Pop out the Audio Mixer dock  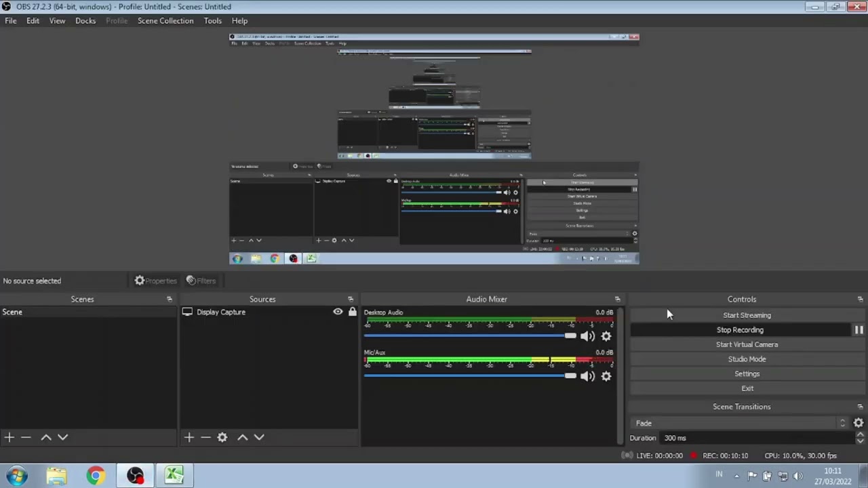point(617,299)
